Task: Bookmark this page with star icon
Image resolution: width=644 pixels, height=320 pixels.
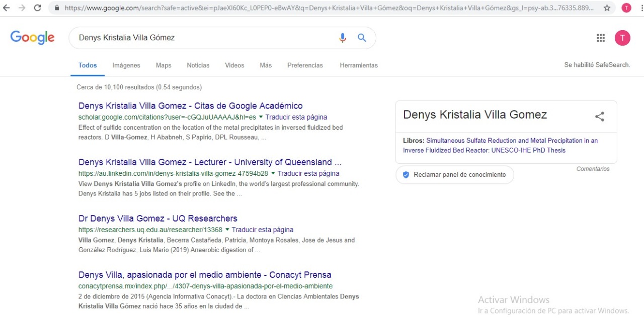Action: click(607, 8)
